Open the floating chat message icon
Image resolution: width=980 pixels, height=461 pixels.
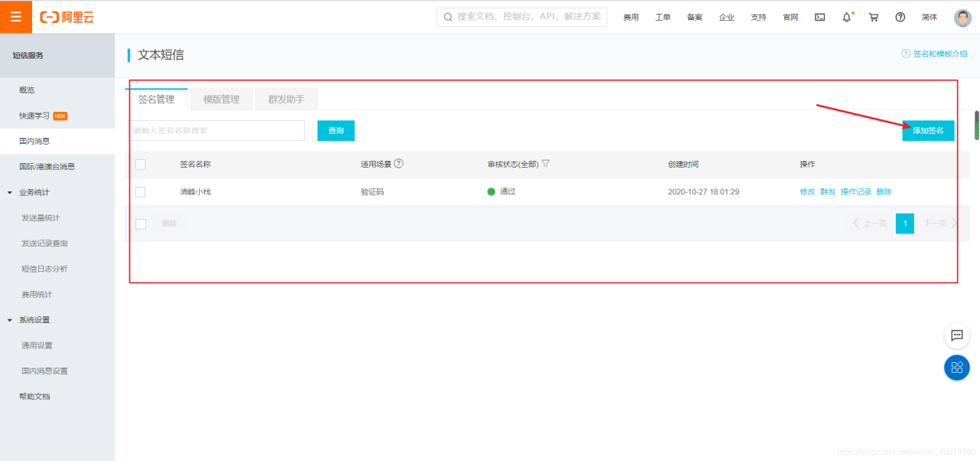point(957,335)
